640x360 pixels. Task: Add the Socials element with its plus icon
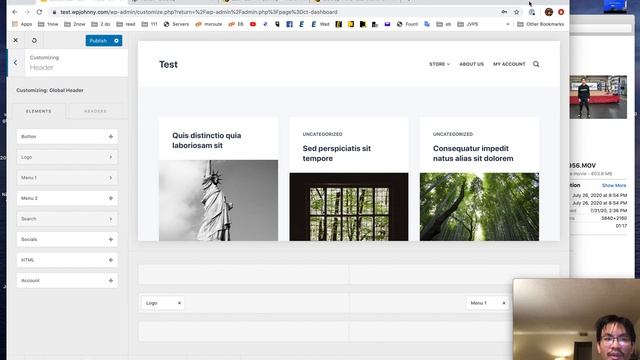point(111,240)
